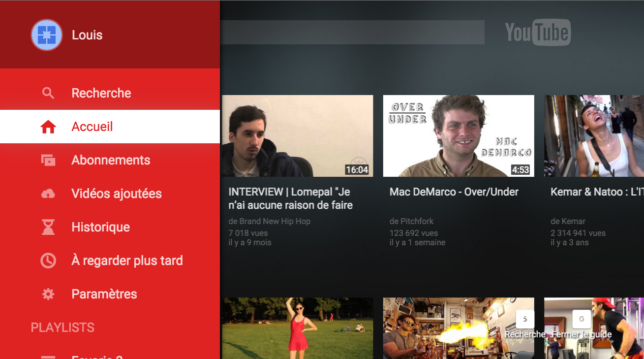Select the Historique menu item
Viewport: 644px width, 359px height.
tap(101, 227)
